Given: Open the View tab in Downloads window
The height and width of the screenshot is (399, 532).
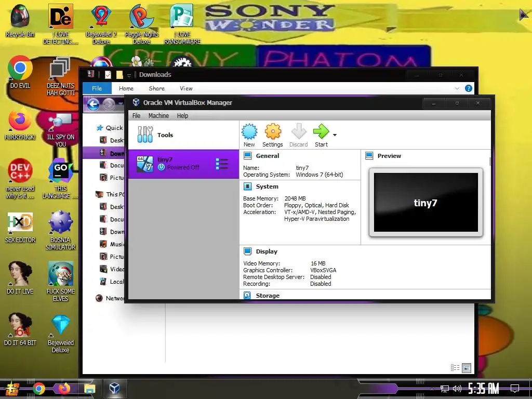Looking at the screenshot, I should tap(186, 88).
